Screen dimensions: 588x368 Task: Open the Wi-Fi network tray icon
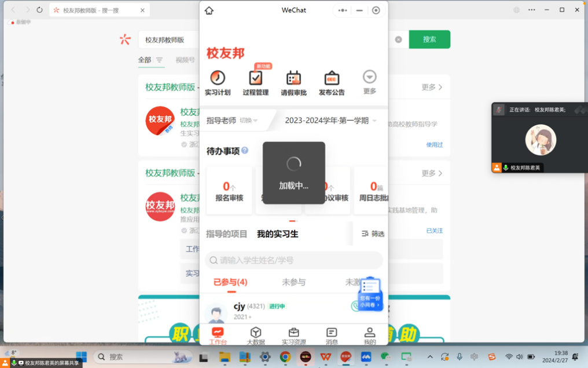point(509,357)
